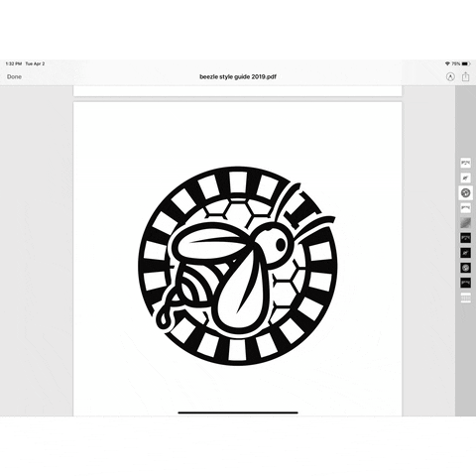Tap the bee logo on the page
The image size is (476, 476).
pos(237,267)
